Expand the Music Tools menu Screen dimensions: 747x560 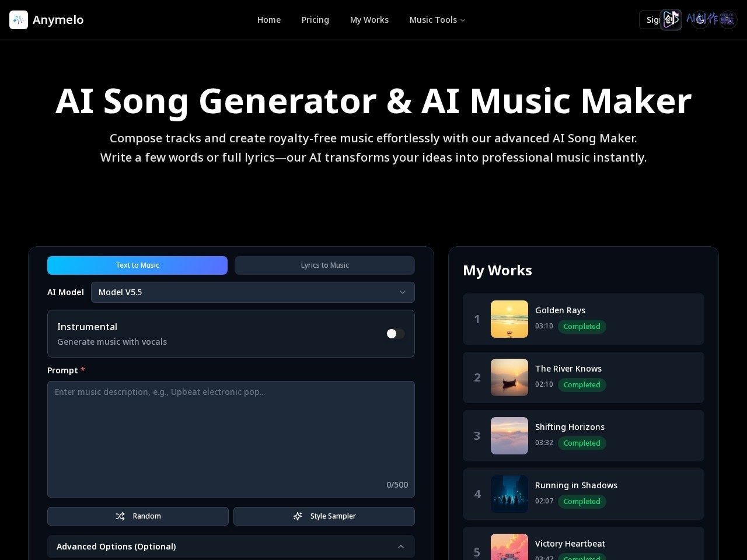point(437,20)
